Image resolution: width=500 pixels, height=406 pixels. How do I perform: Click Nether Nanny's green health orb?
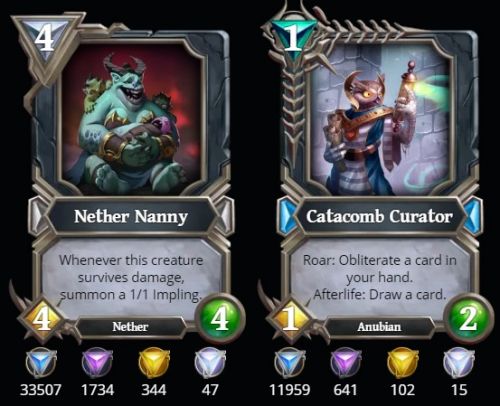coord(220,319)
